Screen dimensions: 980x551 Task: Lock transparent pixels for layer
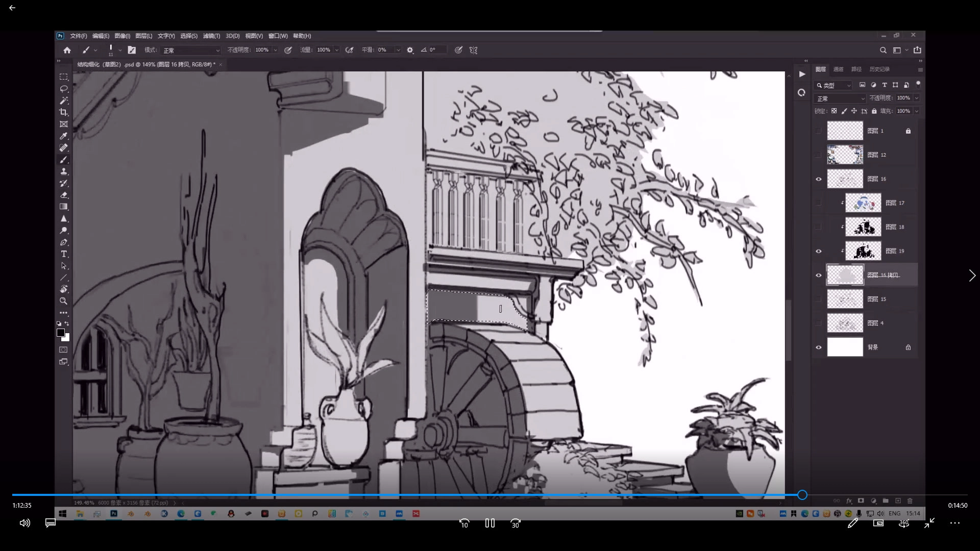point(834,111)
